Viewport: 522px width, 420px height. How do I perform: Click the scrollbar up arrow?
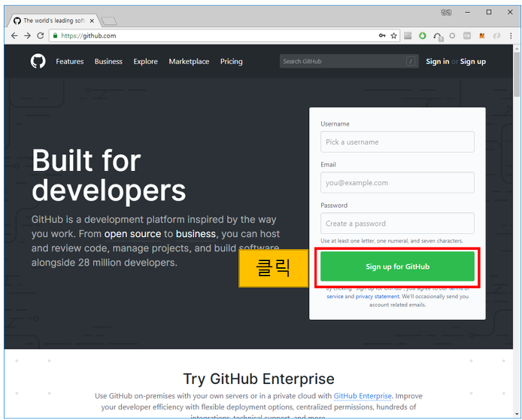517,49
